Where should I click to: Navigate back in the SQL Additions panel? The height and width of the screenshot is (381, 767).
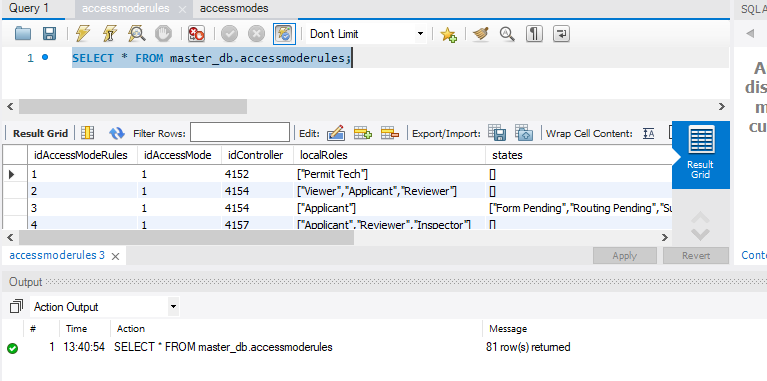[x=749, y=33]
